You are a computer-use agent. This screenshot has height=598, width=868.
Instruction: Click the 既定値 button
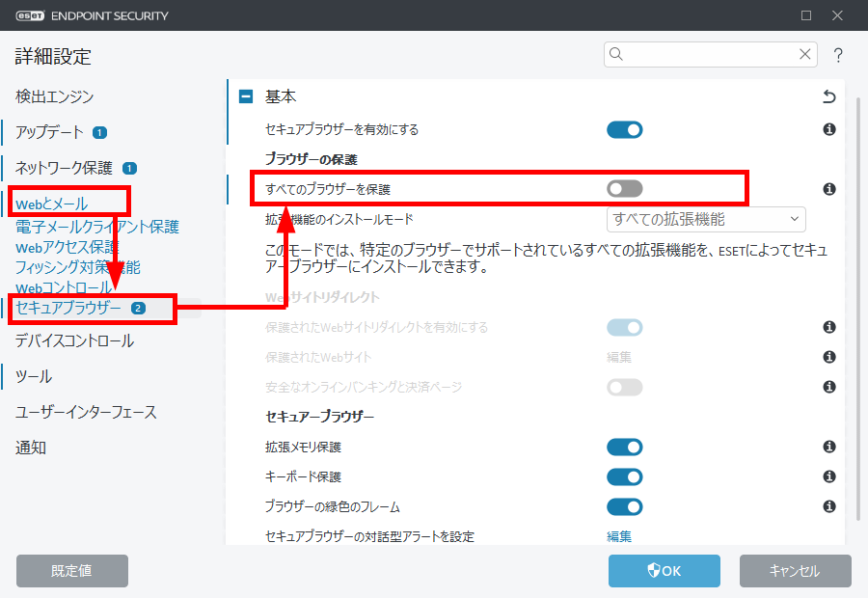click(x=72, y=571)
